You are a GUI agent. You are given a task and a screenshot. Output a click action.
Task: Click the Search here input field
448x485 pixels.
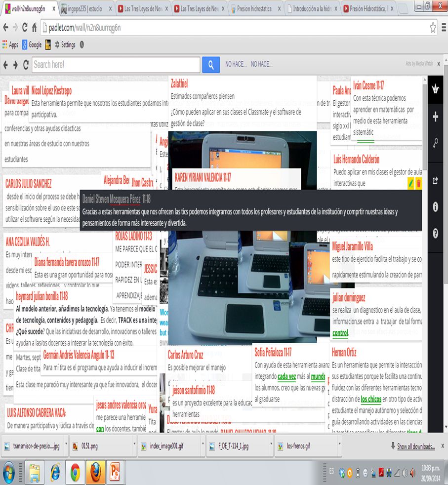pyautogui.click(x=116, y=65)
